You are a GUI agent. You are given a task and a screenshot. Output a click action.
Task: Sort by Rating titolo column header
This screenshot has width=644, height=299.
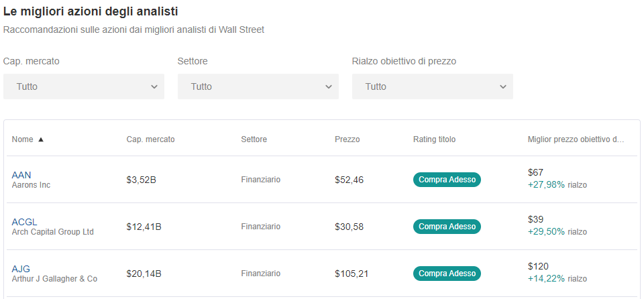(434, 139)
